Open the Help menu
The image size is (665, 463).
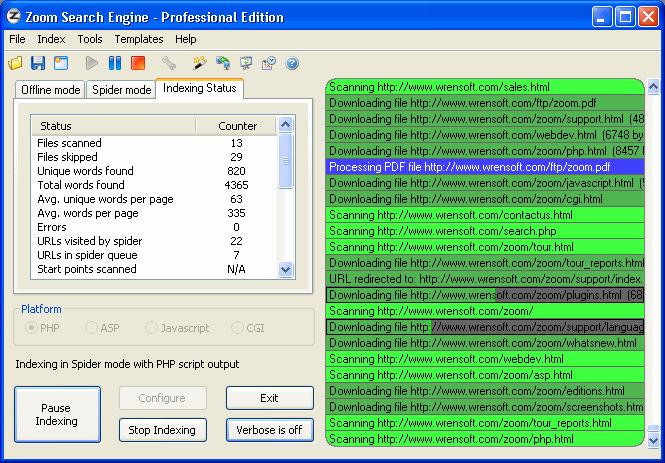186,39
